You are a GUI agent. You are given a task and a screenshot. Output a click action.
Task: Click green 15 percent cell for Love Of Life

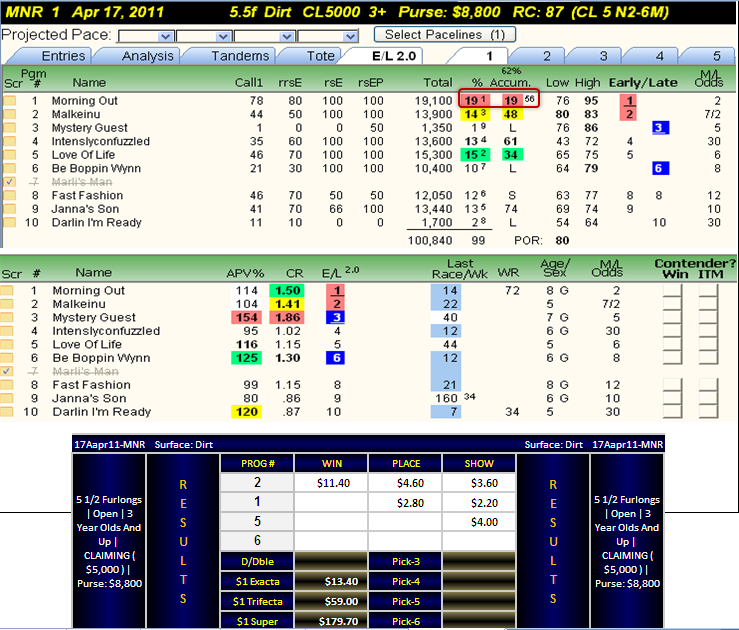(x=475, y=155)
